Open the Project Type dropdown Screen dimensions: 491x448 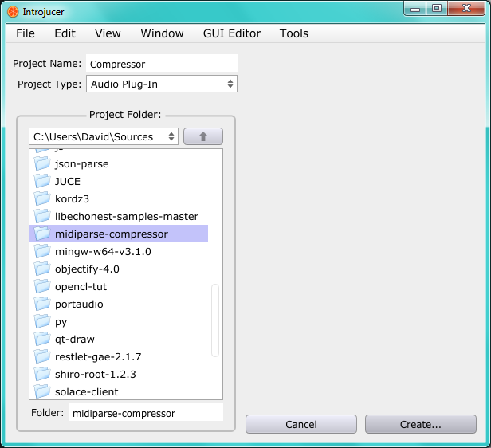click(x=162, y=84)
